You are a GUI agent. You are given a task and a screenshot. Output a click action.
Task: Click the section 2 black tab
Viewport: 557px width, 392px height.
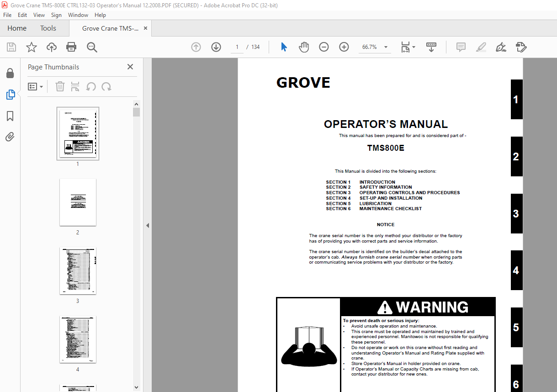click(x=516, y=157)
